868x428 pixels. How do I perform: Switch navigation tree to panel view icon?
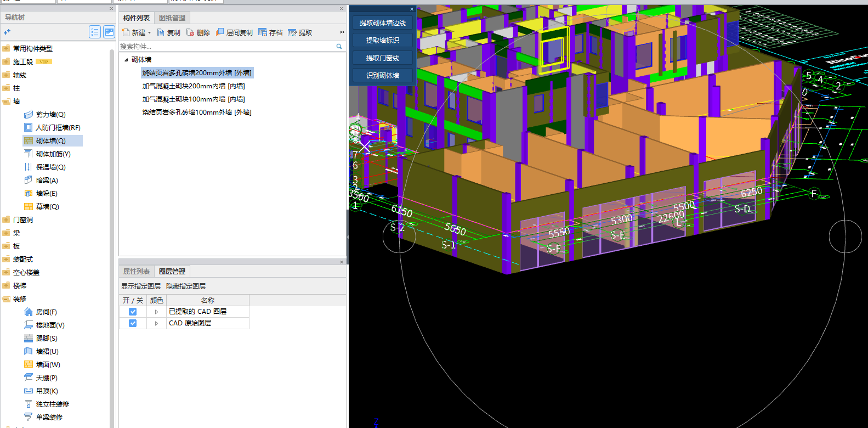click(109, 32)
